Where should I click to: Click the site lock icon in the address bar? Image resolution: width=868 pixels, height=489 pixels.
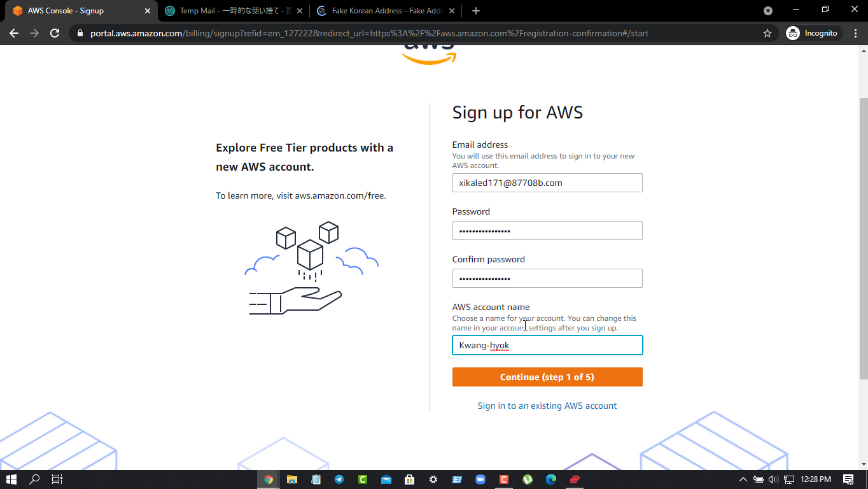tap(80, 33)
